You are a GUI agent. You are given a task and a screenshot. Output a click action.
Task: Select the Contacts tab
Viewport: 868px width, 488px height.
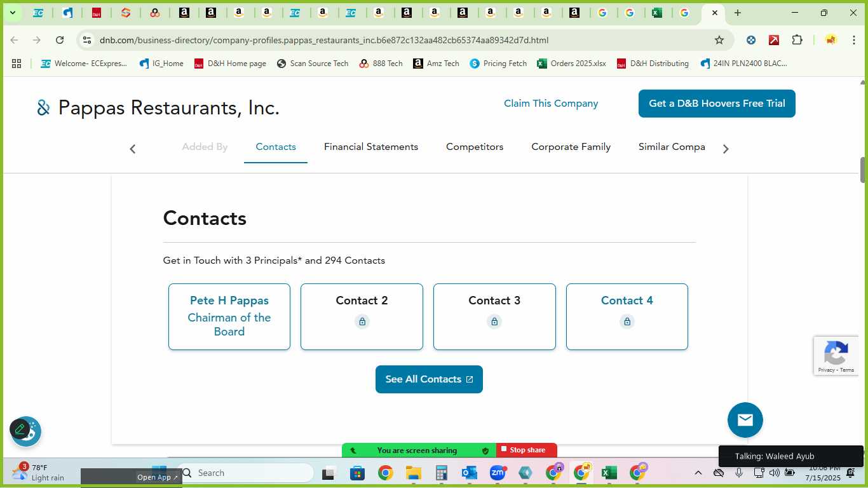pos(276,147)
